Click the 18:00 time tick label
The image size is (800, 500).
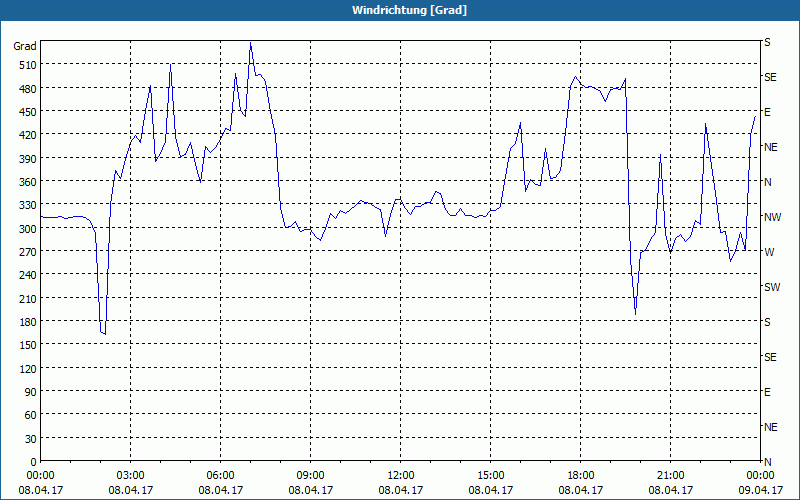(581, 476)
